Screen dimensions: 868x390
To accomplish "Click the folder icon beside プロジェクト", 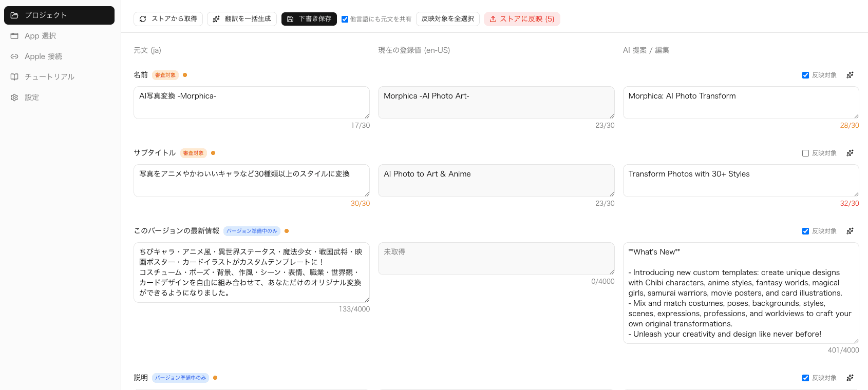I will (14, 15).
